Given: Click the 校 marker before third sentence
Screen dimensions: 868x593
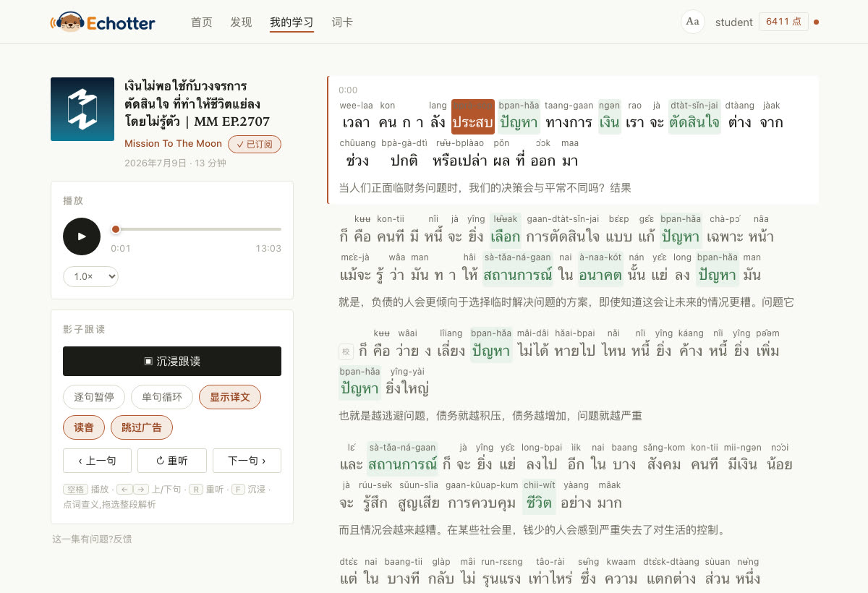Looking at the screenshot, I should coord(346,352).
